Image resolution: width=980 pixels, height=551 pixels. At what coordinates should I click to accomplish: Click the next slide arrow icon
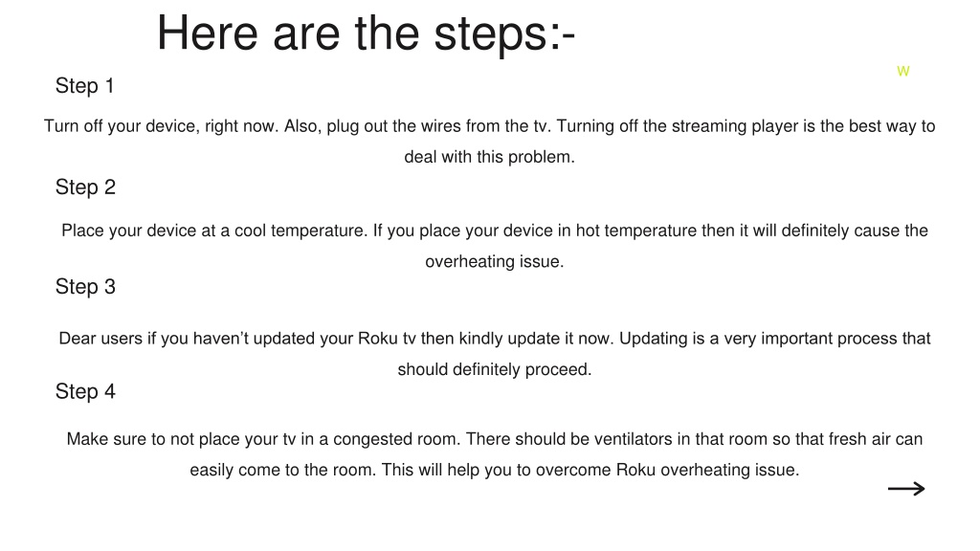coord(906,489)
